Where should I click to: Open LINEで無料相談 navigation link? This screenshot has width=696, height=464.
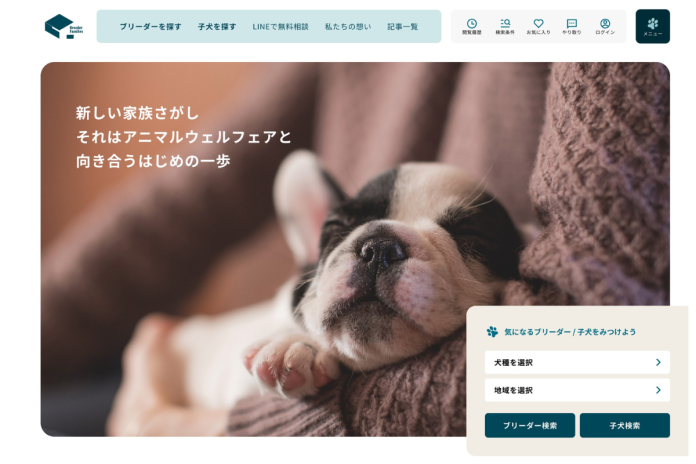tap(281, 27)
